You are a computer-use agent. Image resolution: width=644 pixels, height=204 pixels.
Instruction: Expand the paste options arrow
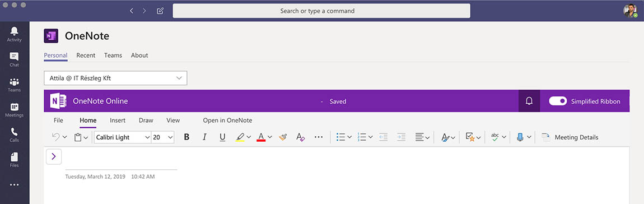(86, 137)
